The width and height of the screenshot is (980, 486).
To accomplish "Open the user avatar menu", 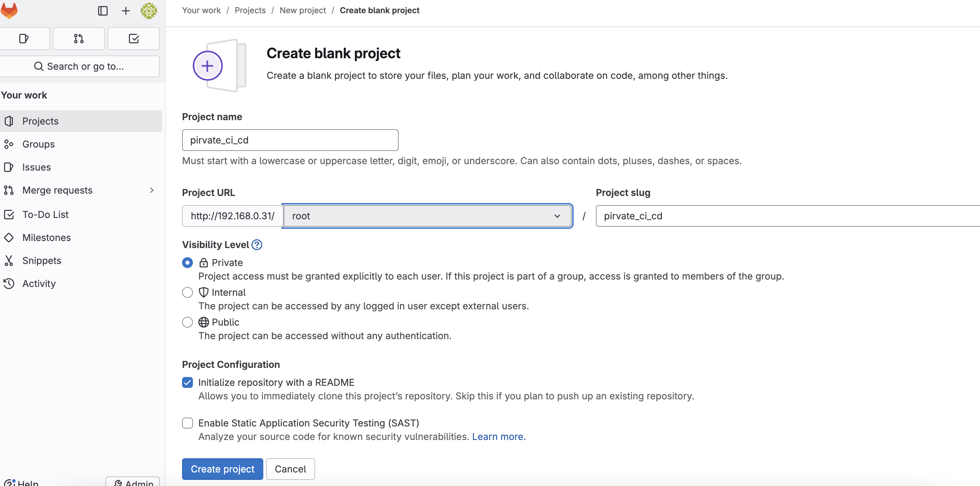I will coord(149,10).
